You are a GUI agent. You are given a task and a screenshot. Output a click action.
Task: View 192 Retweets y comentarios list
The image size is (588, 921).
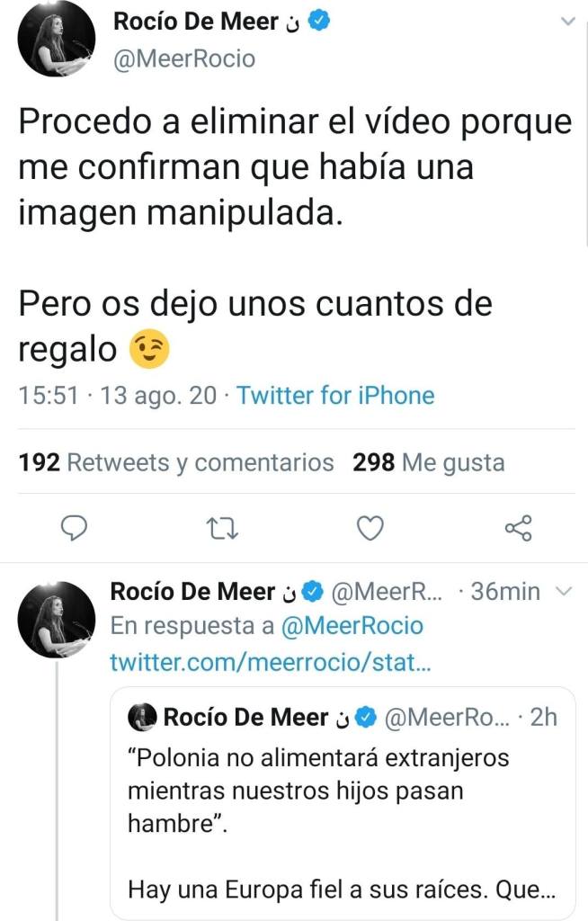coord(176,462)
